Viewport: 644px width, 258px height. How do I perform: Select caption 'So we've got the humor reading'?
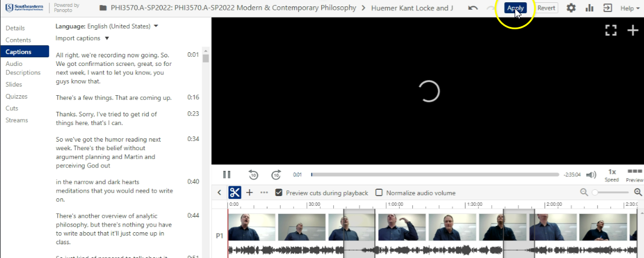108,153
